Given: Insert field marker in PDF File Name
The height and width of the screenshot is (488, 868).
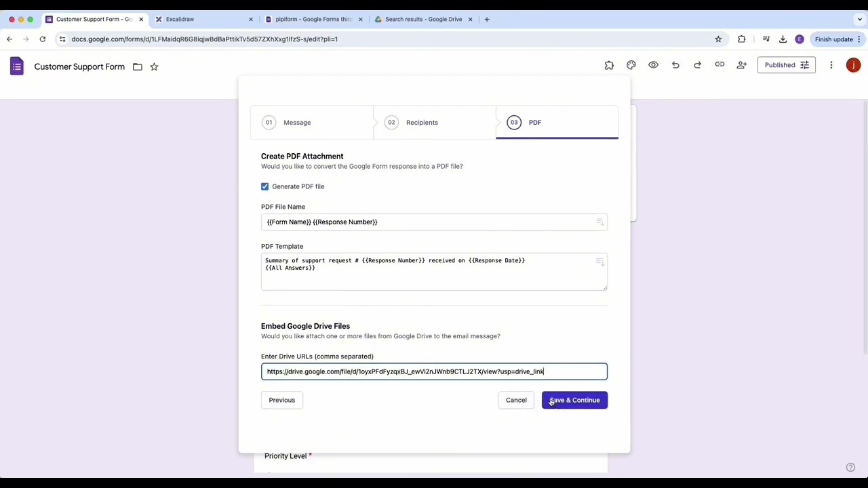Looking at the screenshot, I should tap(600, 222).
